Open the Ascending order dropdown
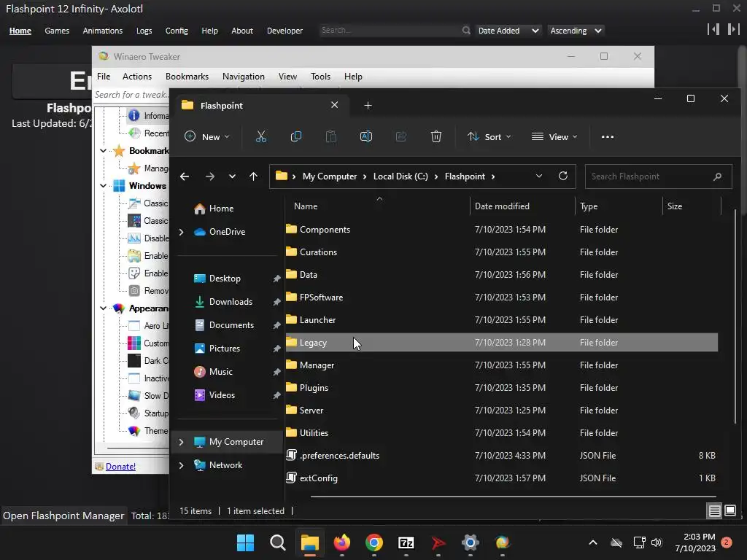The height and width of the screenshot is (560, 747). (576, 31)
